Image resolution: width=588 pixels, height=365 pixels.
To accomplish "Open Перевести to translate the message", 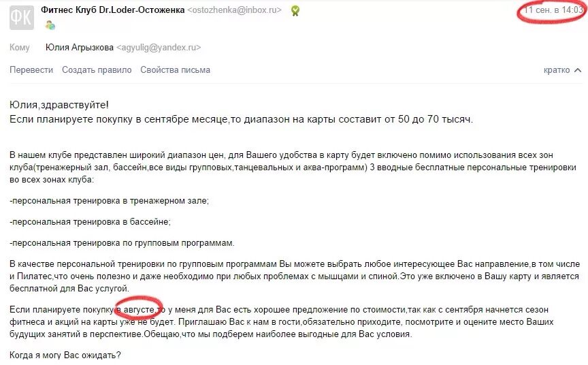I will coord(31,69).
